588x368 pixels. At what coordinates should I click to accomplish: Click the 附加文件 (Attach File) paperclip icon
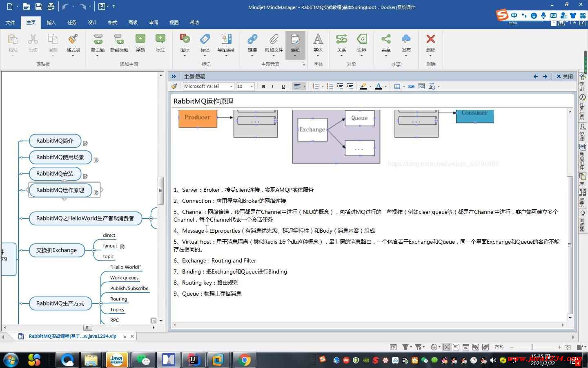pyautogui.click(x=274, y=39)
